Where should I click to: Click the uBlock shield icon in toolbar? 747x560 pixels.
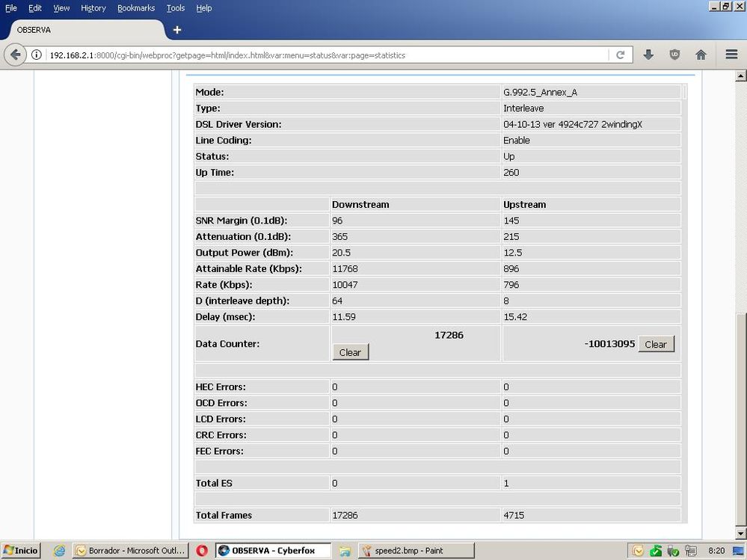pos(674,55)
